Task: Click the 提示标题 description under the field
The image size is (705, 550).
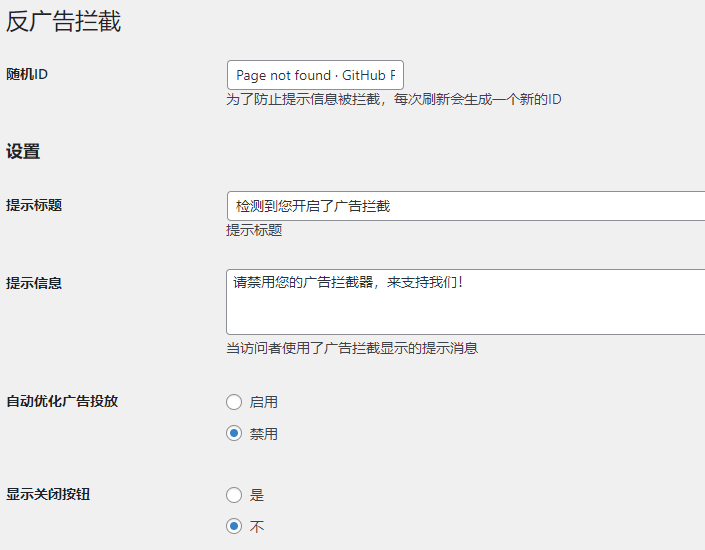Action: point(254,230)
